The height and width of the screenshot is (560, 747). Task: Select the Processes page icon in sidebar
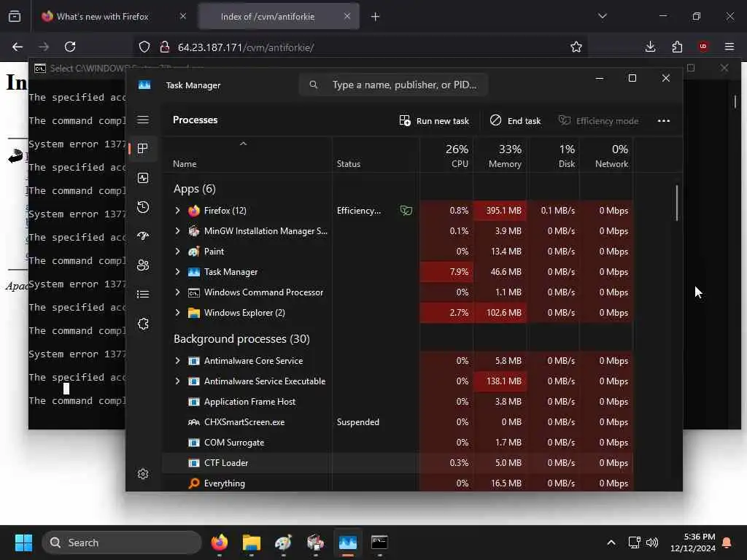pos(143,149)
